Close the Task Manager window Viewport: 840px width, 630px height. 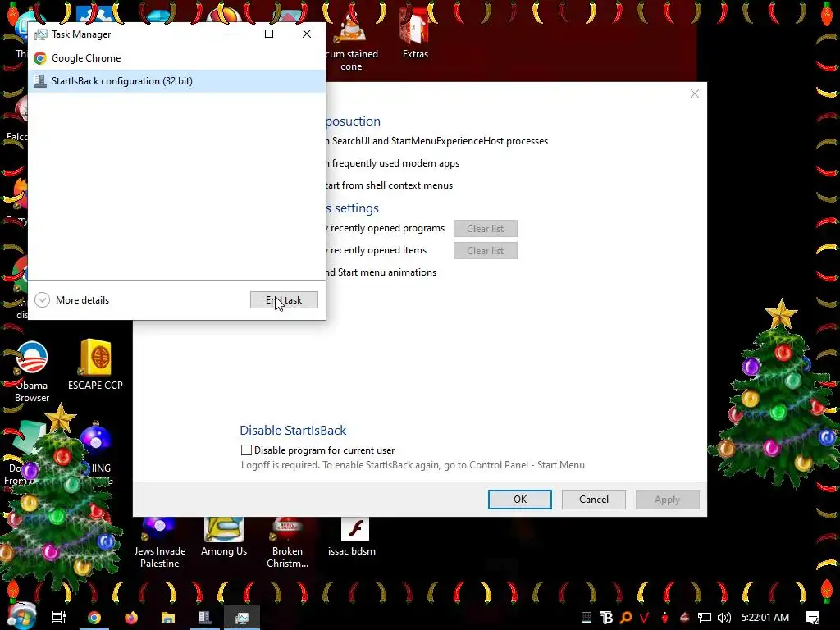point(307,34)
